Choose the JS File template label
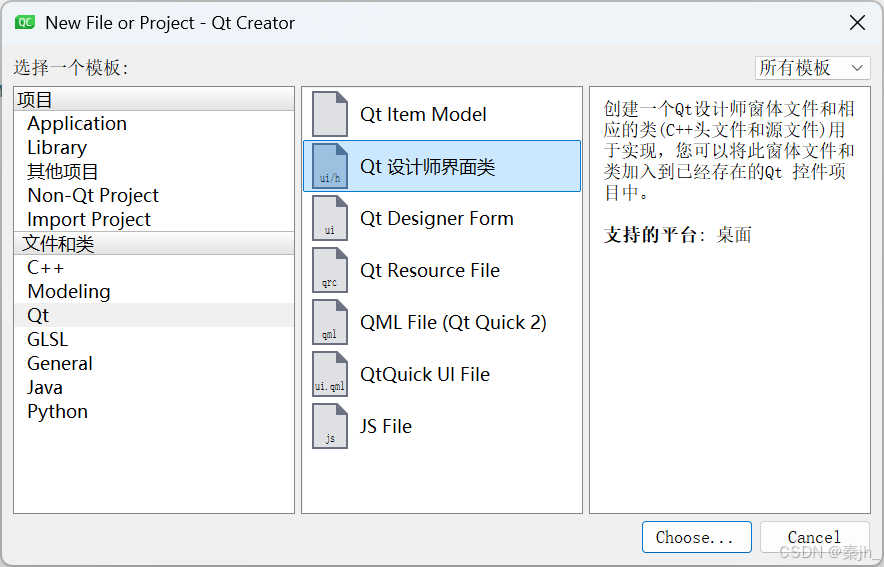This screenshot has height=567, width=884. (x=386, y=427)
